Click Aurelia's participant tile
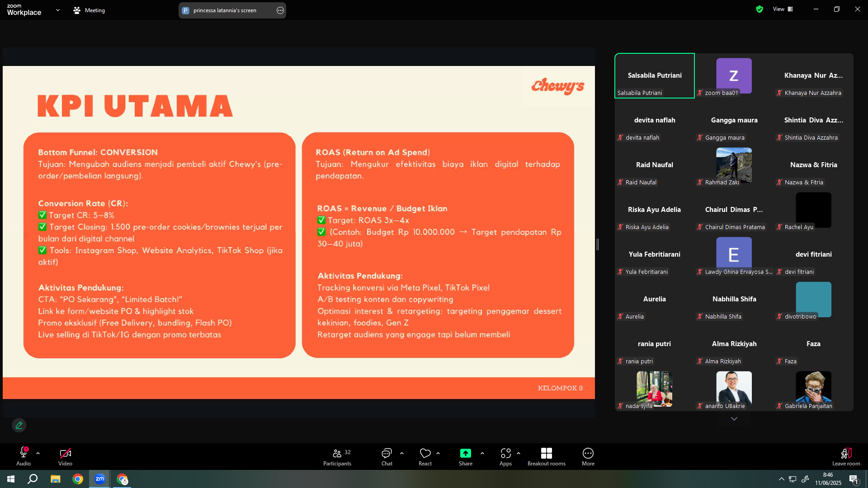 pyautogui.click(x=655, y=299)
